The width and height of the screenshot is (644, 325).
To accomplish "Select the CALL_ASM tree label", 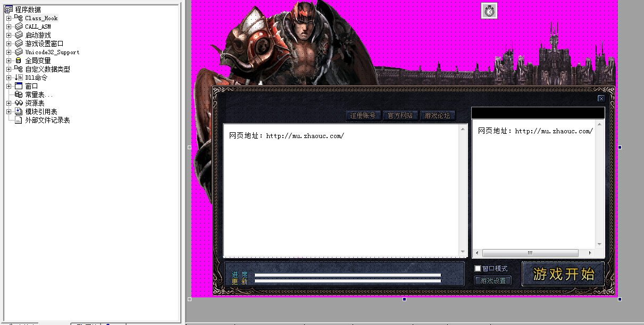I will [x=38, y=27].
